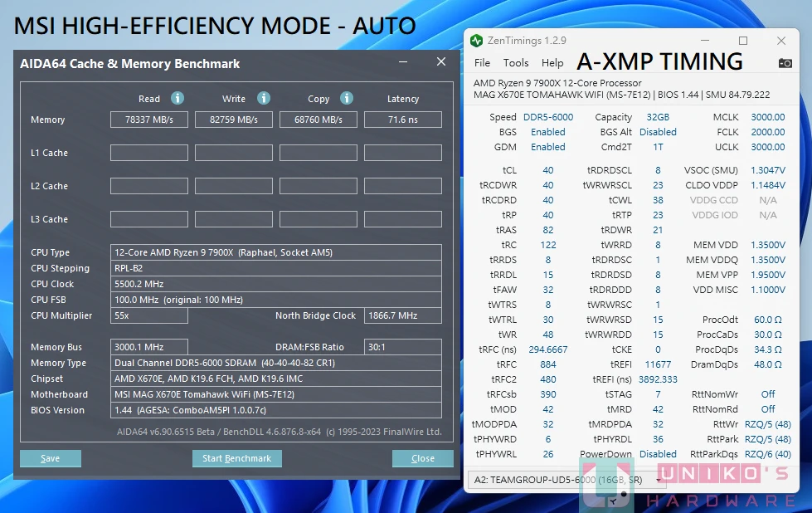Click the empty L2 Cache Write field

click(x=234, y=186)
